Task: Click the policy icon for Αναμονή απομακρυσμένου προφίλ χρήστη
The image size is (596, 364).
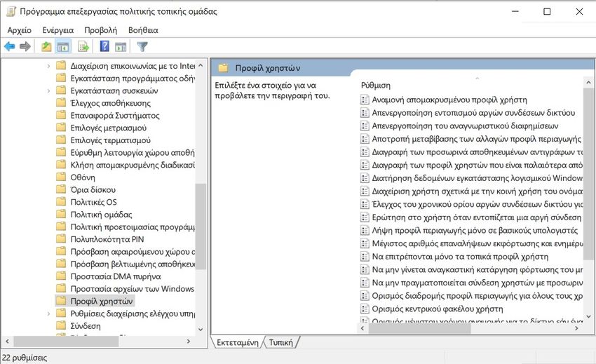Action: (x=365, y=100)
